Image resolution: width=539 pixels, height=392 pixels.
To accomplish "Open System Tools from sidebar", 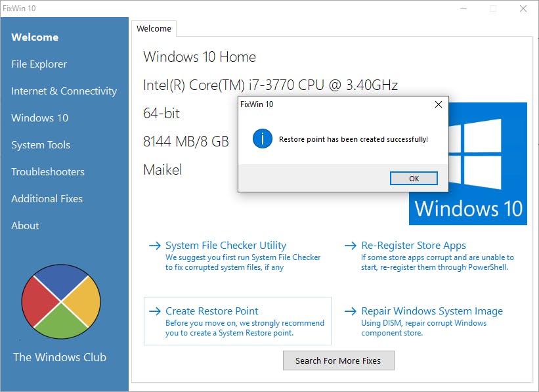I will (x=41, y=145).
